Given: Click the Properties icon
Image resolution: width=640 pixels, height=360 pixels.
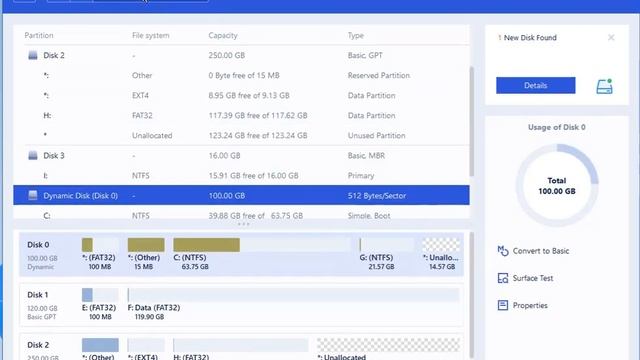Looking at the screenshot, I should click(502, 305).
